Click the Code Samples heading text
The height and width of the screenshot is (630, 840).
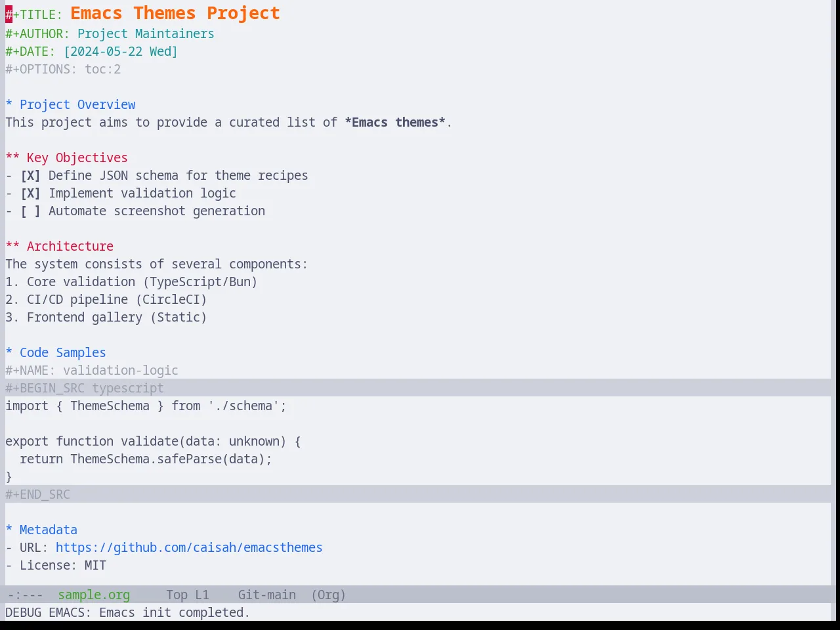click(x=63, y=353)
